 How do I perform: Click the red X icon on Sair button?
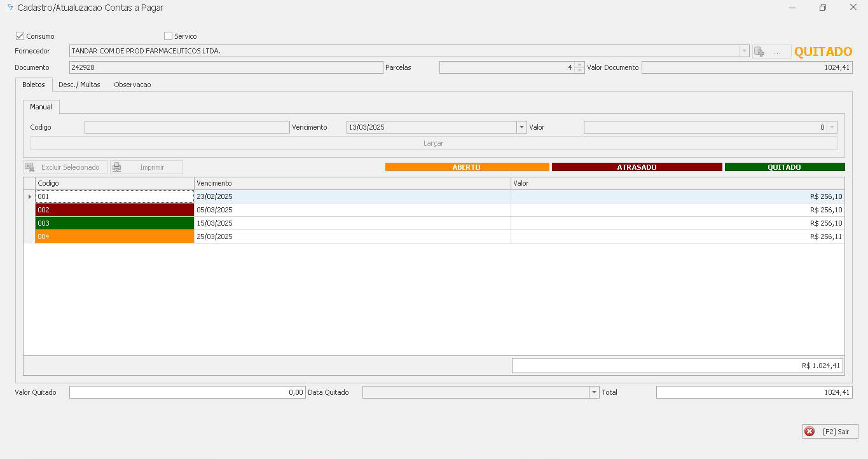(809, 432)
